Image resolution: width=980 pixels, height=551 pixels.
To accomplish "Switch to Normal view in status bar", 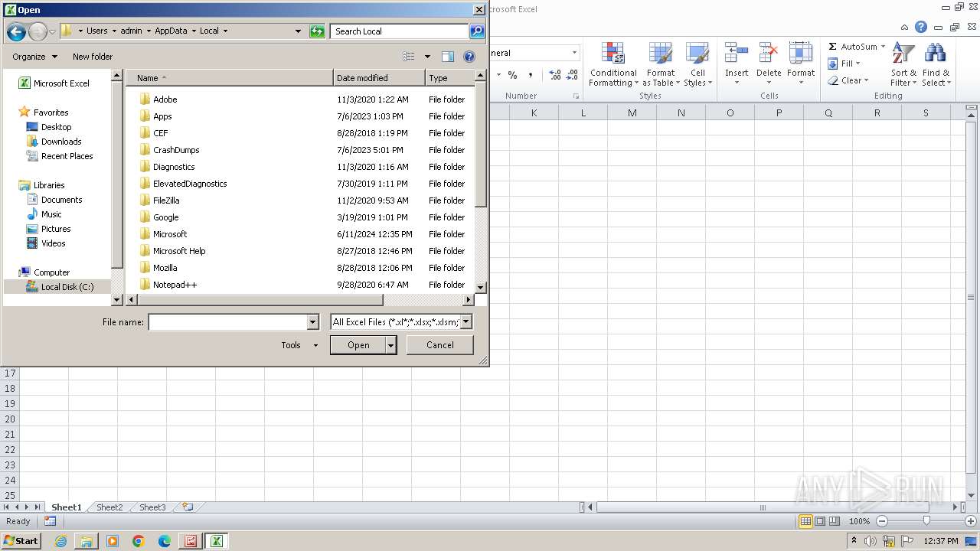I will (x=805, y=521).
